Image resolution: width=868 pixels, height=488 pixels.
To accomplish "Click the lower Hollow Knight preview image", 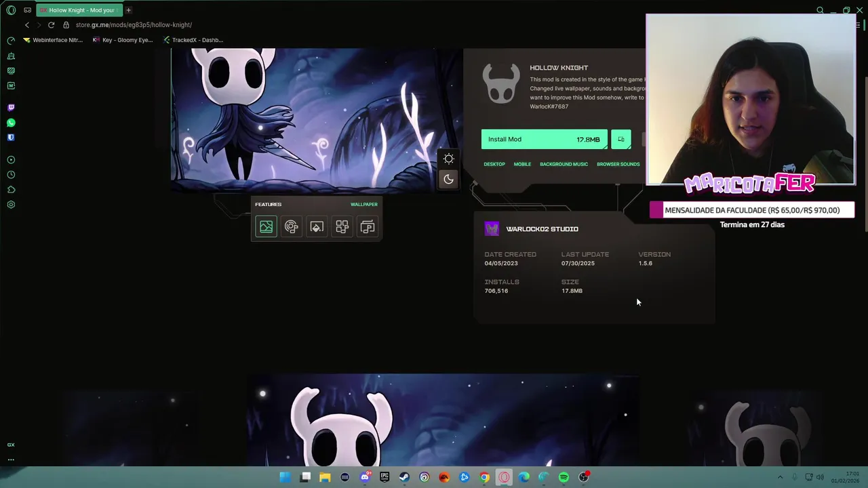I will tap(442, 420).
